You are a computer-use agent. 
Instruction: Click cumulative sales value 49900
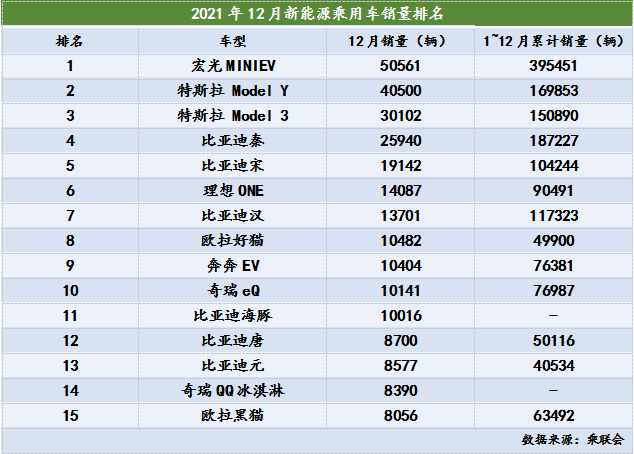tap(554, 241)
